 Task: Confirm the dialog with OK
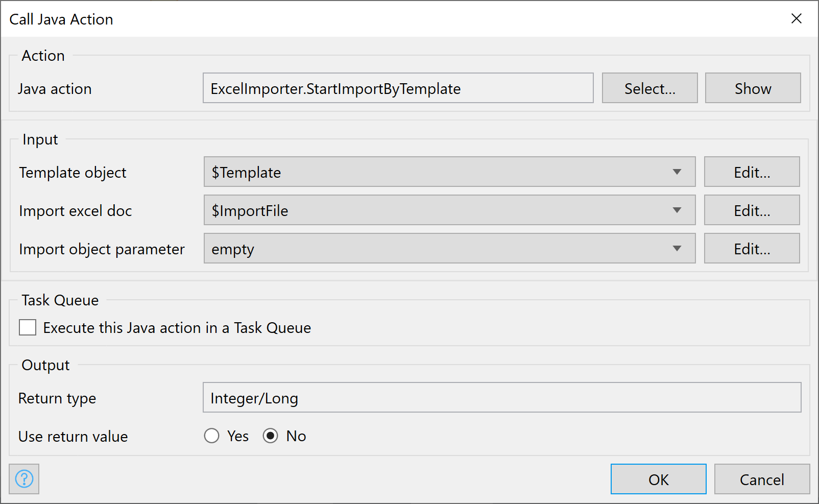(658, 479)
